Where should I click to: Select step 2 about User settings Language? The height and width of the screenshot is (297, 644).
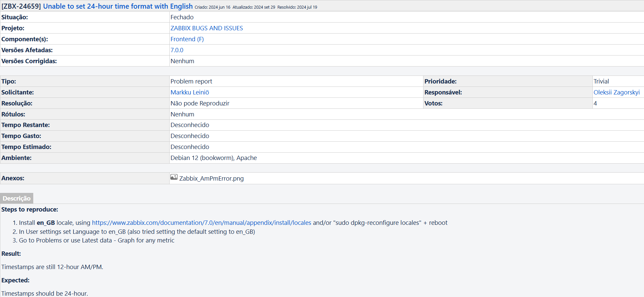click(137, 232)
